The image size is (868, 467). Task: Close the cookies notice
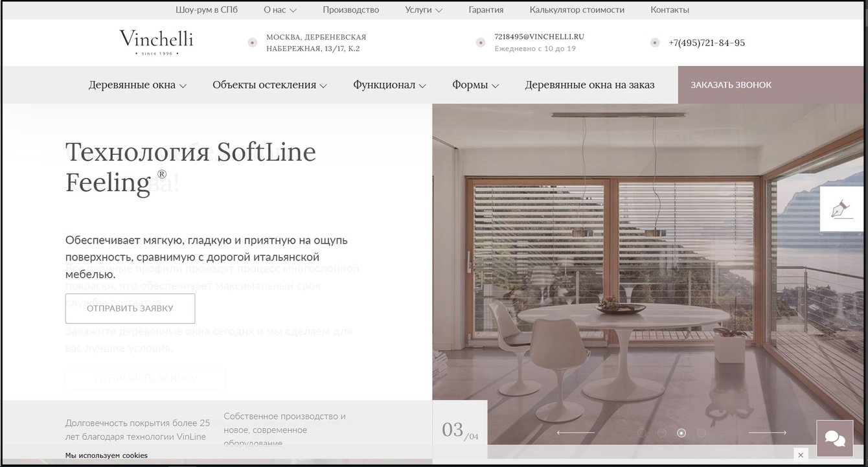(801, 455)
